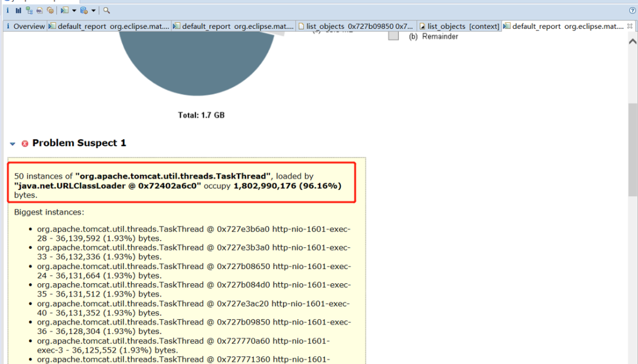Select the TaskThread @ 0x727b09850 entry
This screenshot has width=638, height=364.
194,327
